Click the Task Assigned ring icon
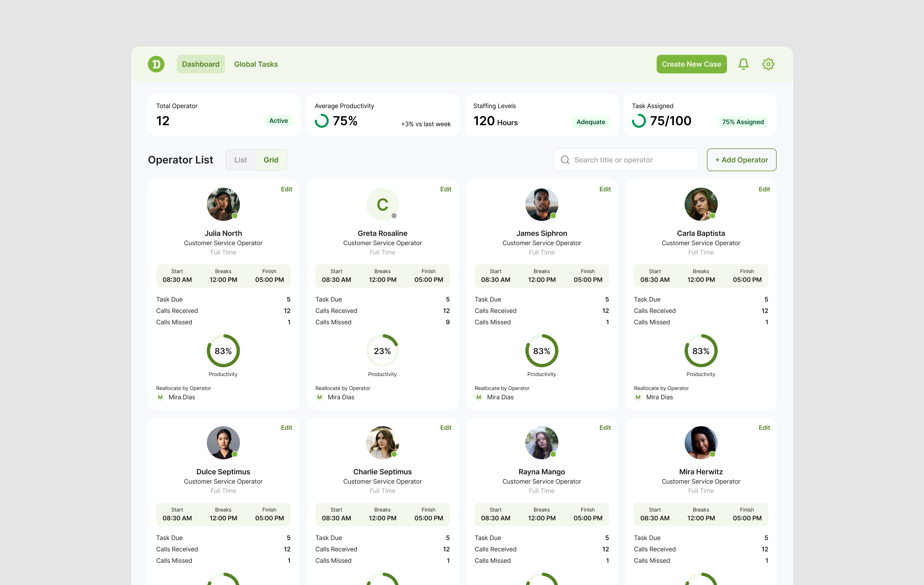924x585 pixels. tap(639, 121)
